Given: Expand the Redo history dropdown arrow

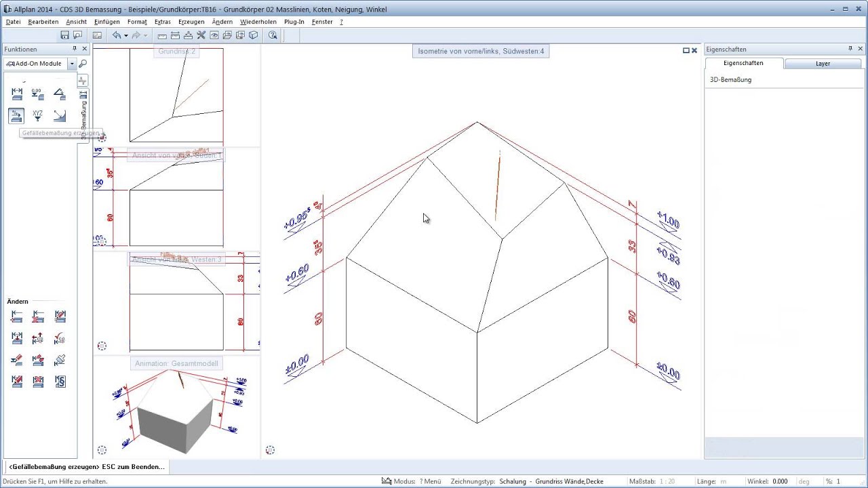Looking at the screenshot, I should pyautogui.click(x=145, y=35).
